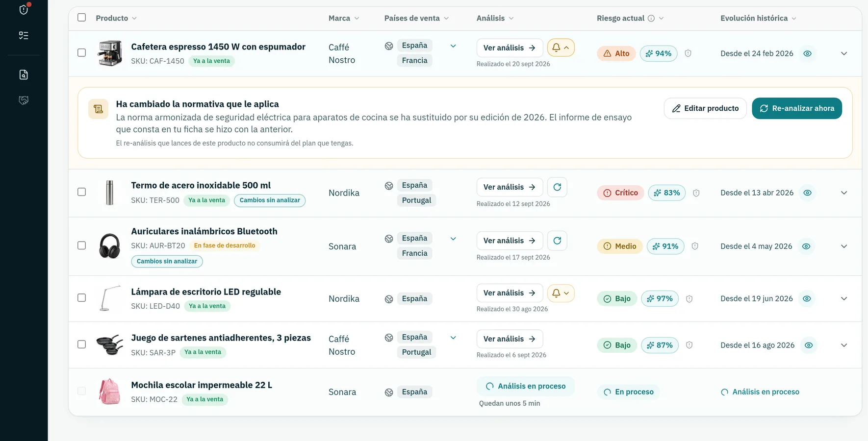Screen dimensions: 868x441
Task: Click the refresh icon for Auriculares inalámbricos
Action: point(557,241)
